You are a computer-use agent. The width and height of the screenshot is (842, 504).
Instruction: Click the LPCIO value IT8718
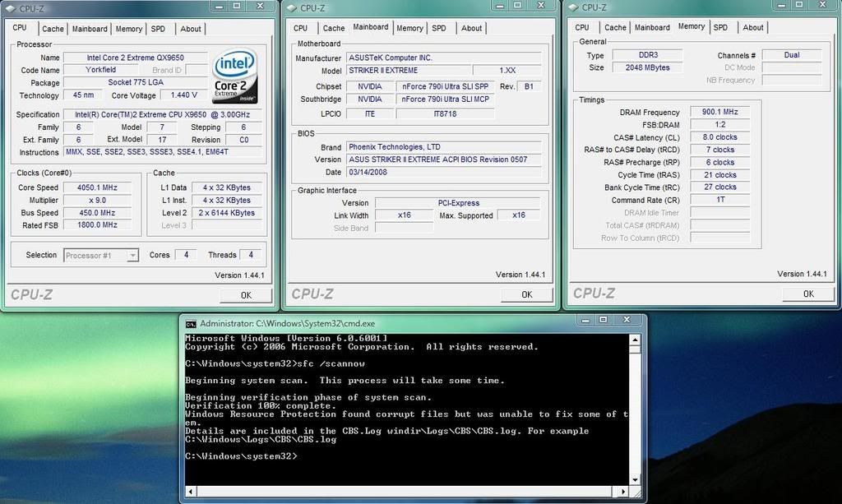(445, 113)
